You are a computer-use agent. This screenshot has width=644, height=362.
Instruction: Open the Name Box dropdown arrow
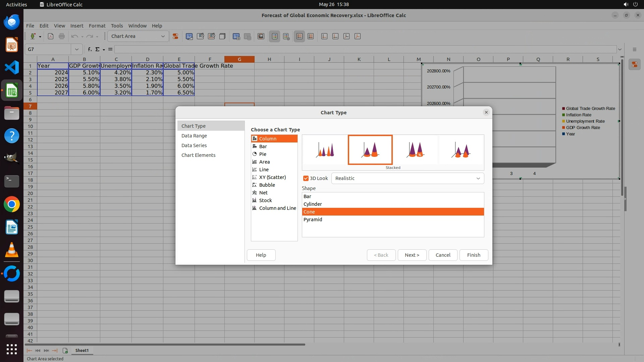(76, 49)
